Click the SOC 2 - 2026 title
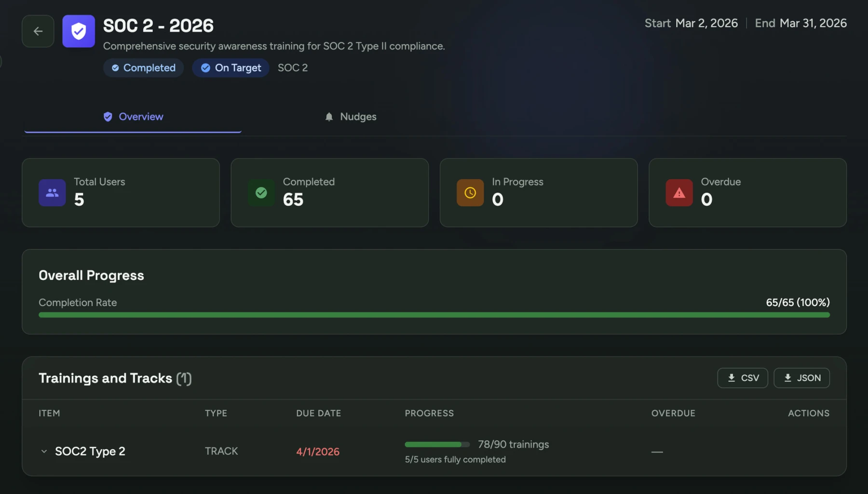 click(158, 26)
